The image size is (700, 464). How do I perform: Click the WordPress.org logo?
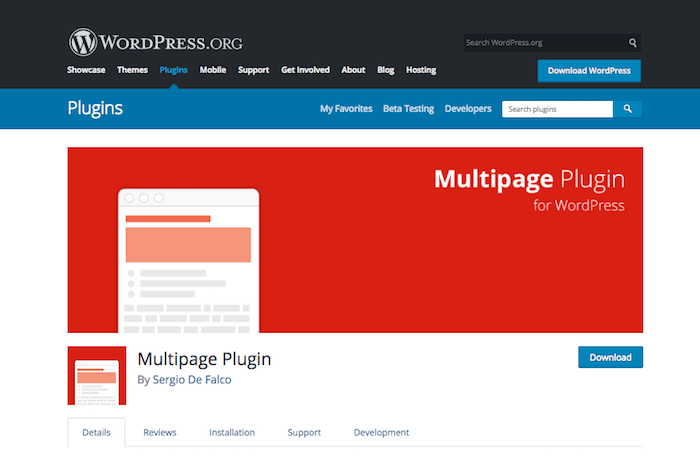click(x=155, y=42)
